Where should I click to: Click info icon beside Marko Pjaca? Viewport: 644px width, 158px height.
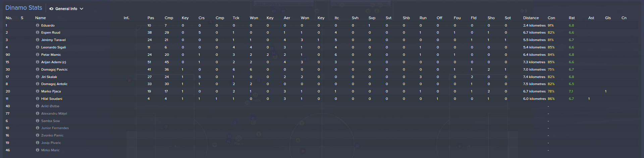pos(38,91)
